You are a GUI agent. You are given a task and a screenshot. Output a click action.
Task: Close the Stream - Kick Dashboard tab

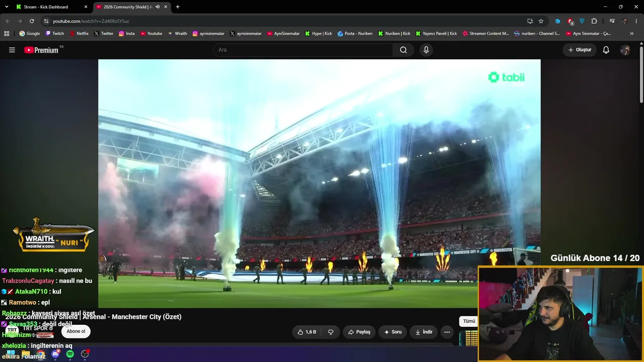tap(86, 7)
